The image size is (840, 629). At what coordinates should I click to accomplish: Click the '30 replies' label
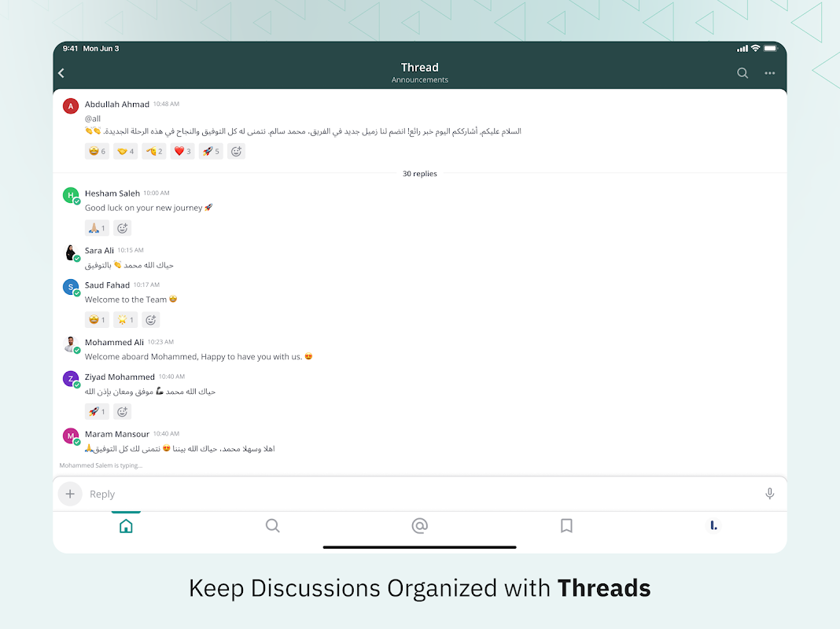tap(419, 174)
